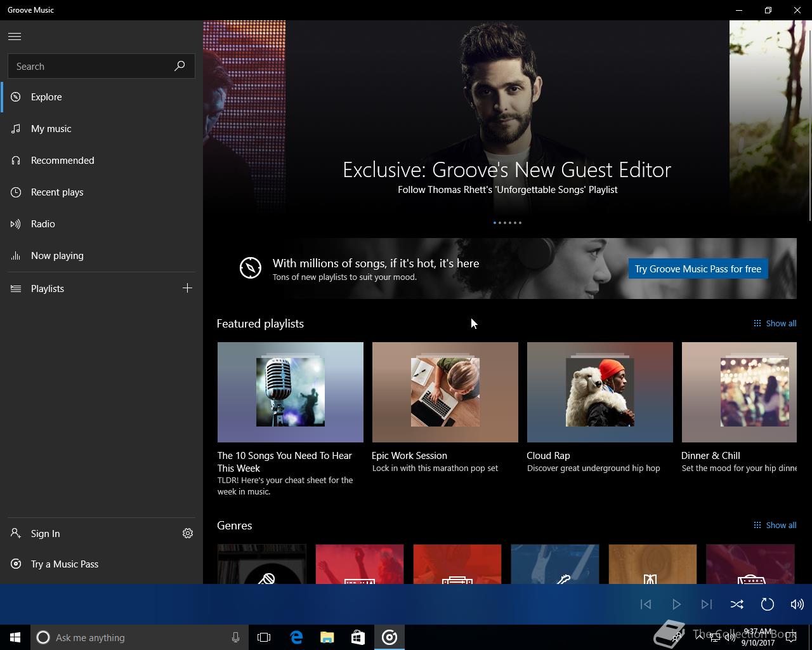Click the Epic Work Session title

409,456
